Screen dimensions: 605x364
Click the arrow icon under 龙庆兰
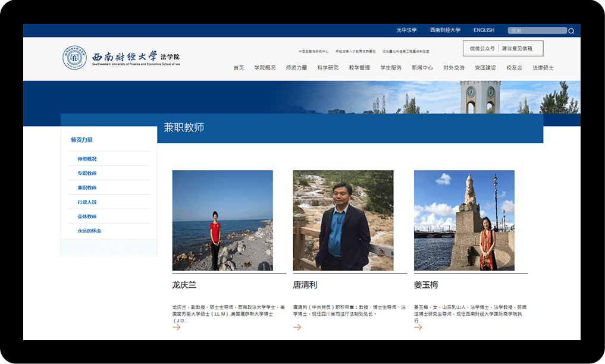click(x=176, y=327)
